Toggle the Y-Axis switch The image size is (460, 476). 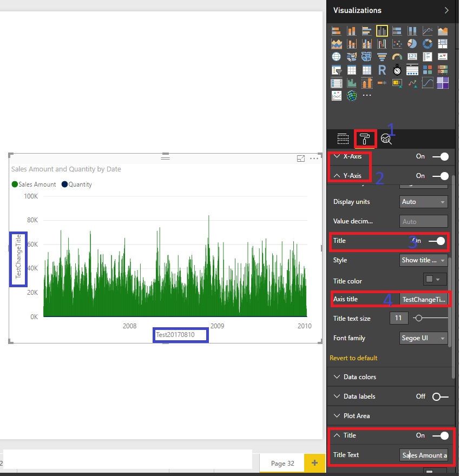pyautogui.click(x=441, y=176)
